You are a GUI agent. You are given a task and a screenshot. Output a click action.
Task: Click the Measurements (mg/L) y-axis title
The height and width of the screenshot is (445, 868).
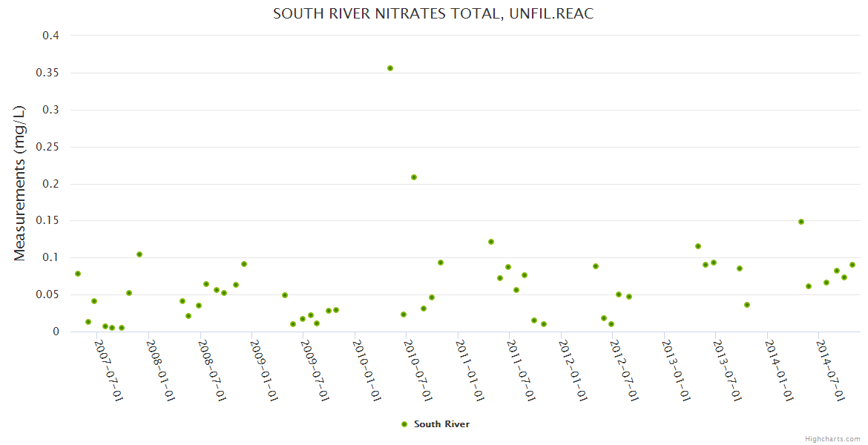click(x=20, y=182)
